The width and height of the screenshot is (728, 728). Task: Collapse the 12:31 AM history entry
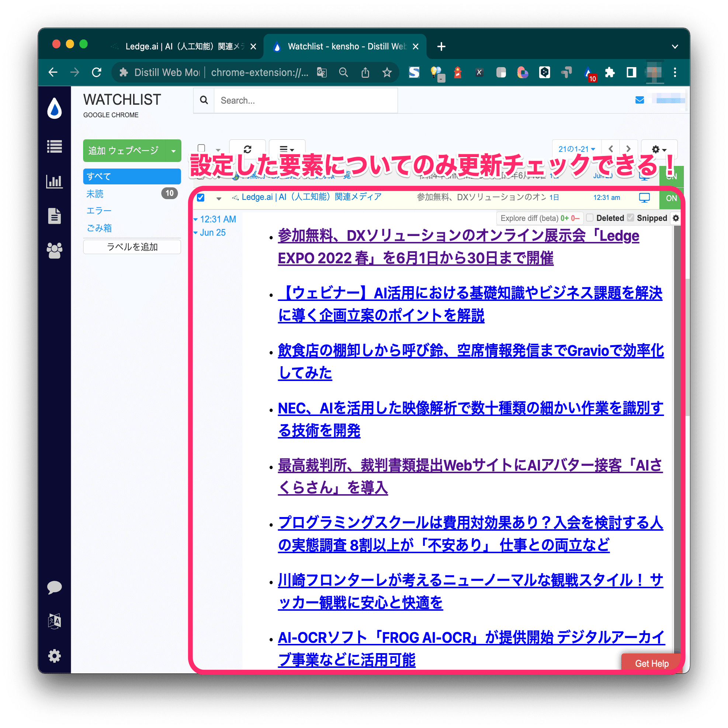[x=215, y=219]
